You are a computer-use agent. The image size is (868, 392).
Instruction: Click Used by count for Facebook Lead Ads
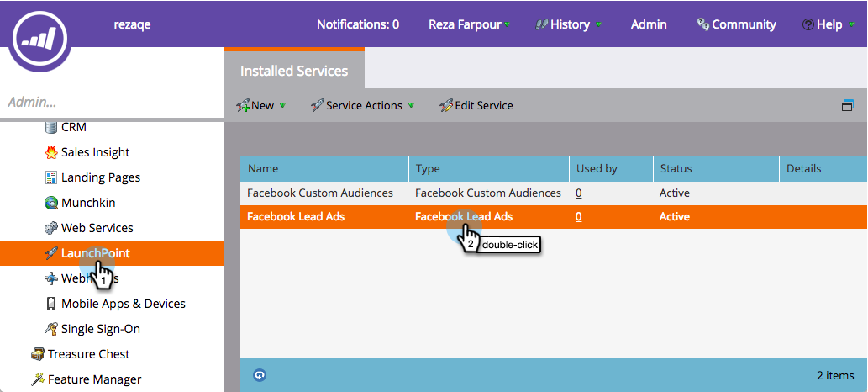pyautogui.click(x=578, y=217)
